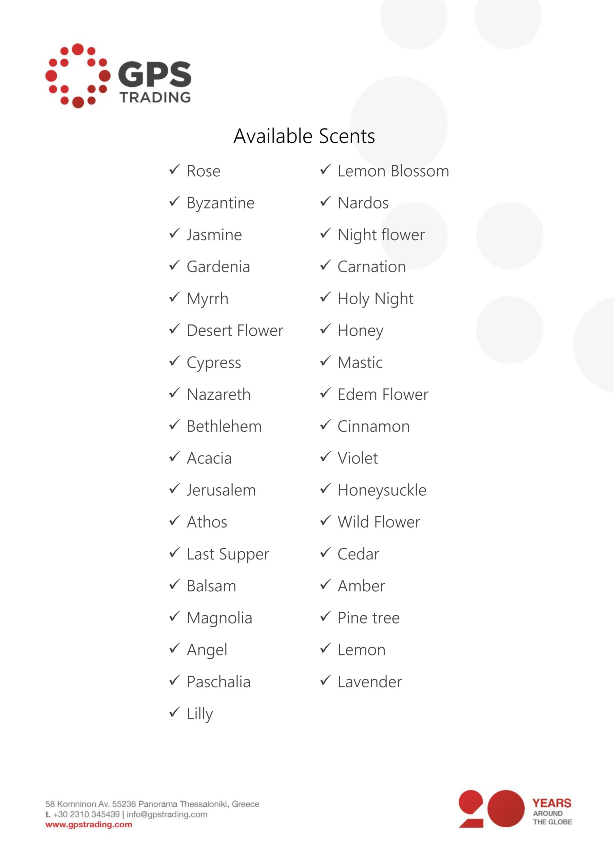Click the GPS Trading red dotted logo

[x=118, y=76]
